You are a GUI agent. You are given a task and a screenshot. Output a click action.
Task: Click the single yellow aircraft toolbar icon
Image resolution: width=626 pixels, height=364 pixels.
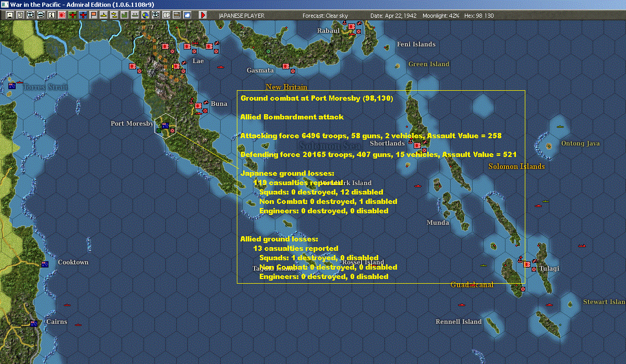tap(103, 15)
